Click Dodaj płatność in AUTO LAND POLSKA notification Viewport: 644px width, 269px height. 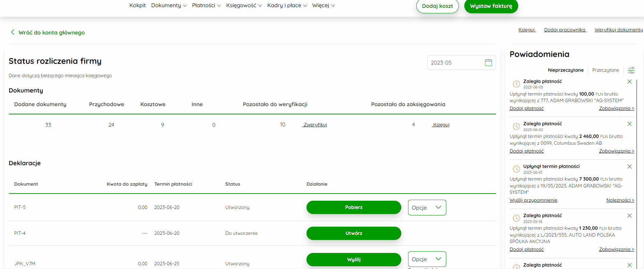click(x=526, y=249)
